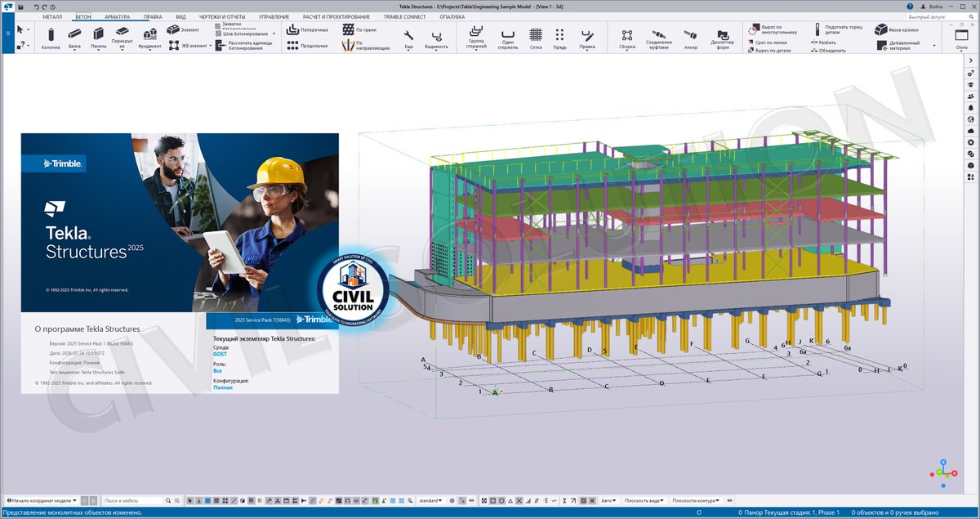This screenshot has width=980, height=519.
Task: Open the Плоскости контура dropdown
Action: point(697,500)
